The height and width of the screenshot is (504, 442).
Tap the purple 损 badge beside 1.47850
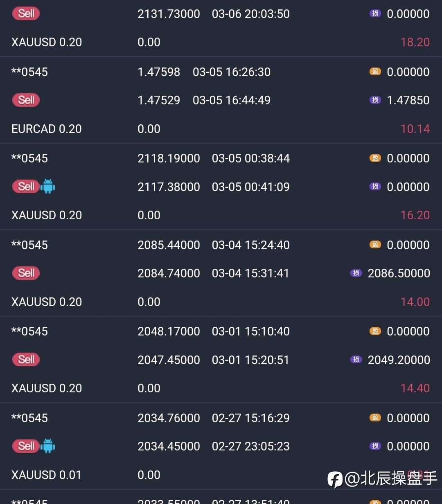point(375,100)
